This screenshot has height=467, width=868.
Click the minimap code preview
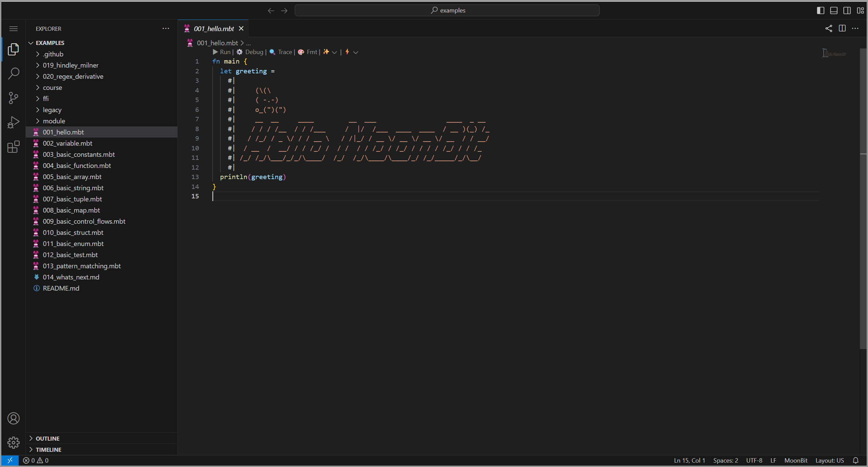click(x=834, y=53)
